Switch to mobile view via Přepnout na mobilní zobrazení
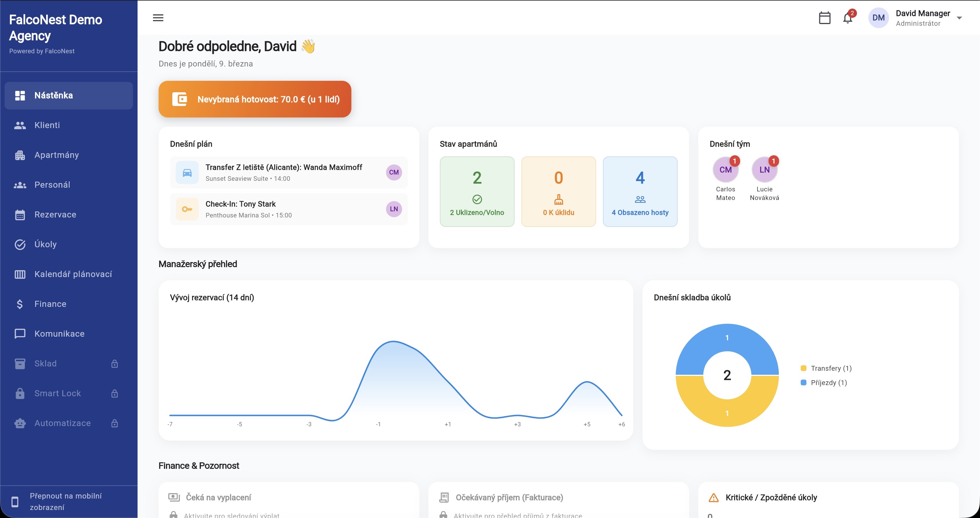Viewport: 980px width, 518px height. click(65, 501)
